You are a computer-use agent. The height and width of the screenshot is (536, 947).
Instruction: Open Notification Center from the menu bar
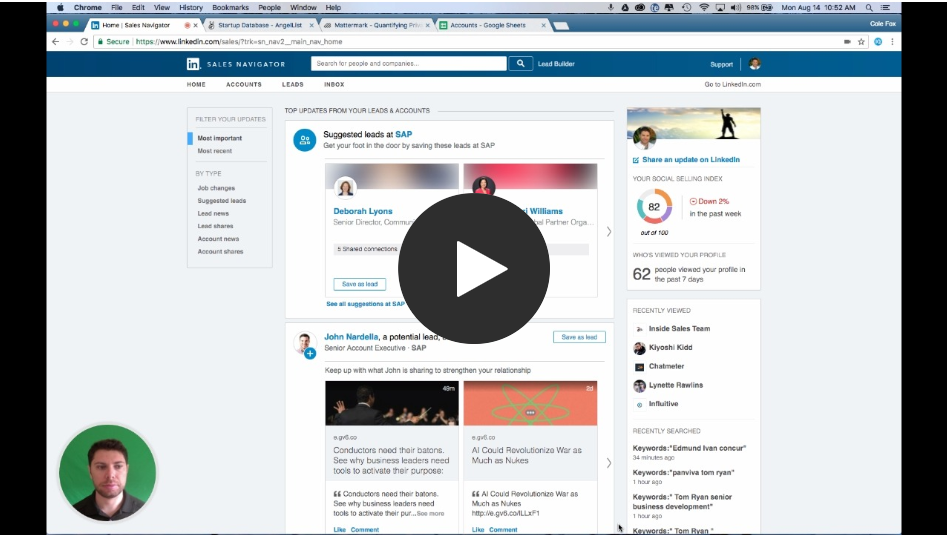[885, 8]
